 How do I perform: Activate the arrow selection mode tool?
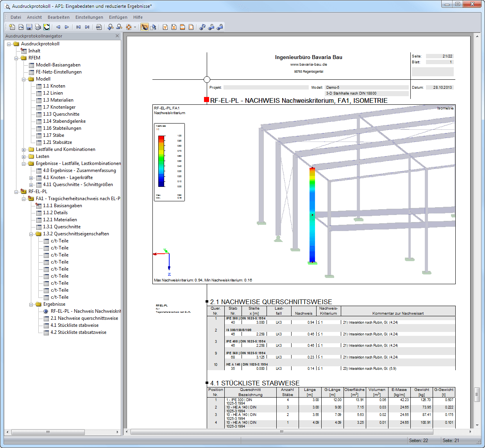[x=153, y=27]
